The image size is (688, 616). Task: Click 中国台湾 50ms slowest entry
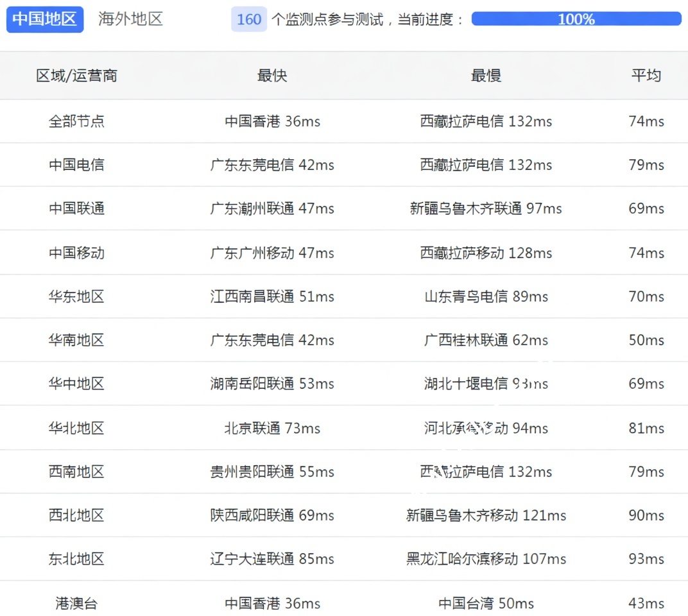click(486, 603)
